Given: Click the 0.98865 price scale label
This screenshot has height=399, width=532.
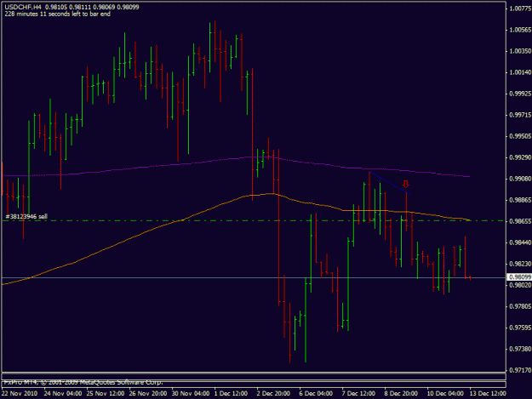Looking at the screenshot, I should 520,200.
